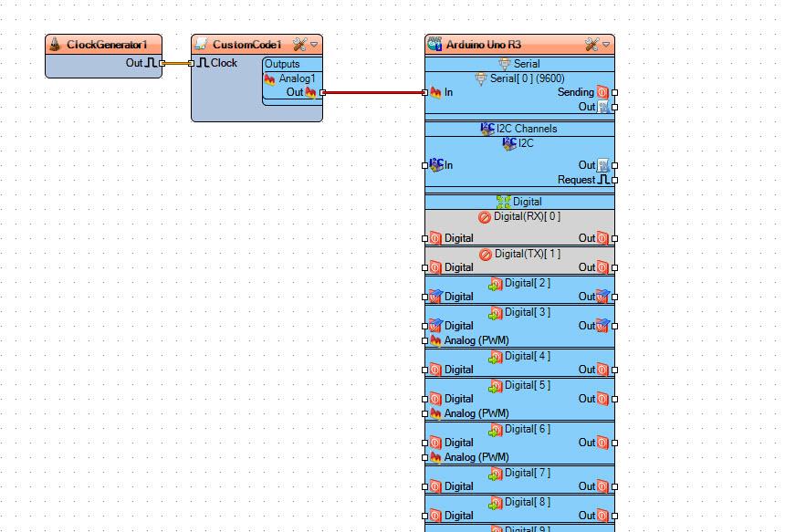Image resolution: width=785 pixels, height=532 pixels.
Task: Click the CustomCode1 notepad icon
Action: tap(201, 45)
